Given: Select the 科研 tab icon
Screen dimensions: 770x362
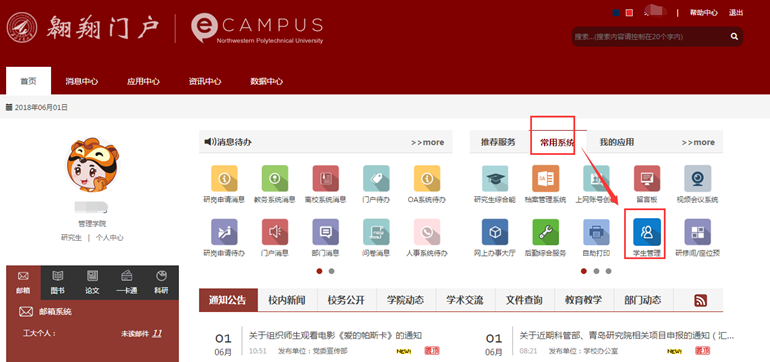Looking at the screenshot, I should [161, 276].
